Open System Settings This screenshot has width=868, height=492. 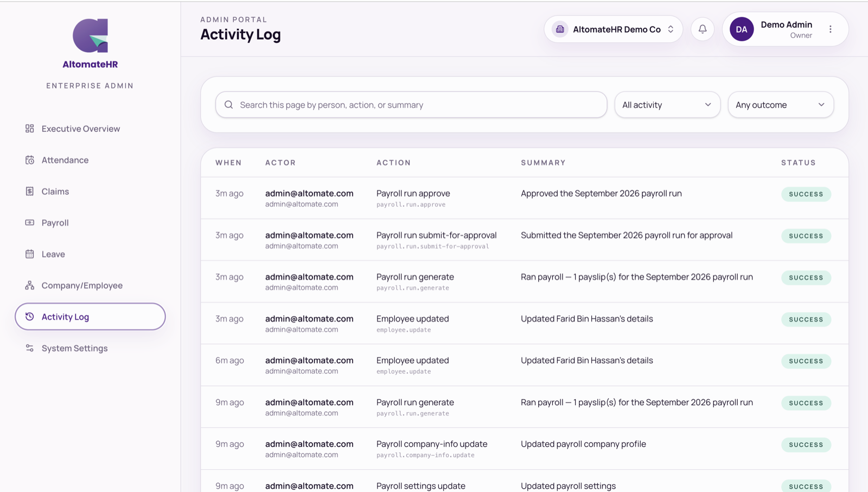pyautogui.click(x=75, y=348)
